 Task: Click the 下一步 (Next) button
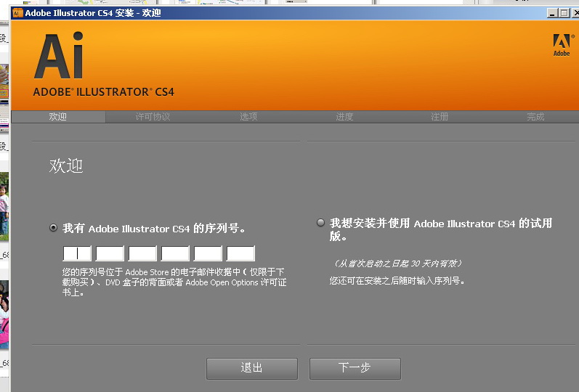[355, 368]
